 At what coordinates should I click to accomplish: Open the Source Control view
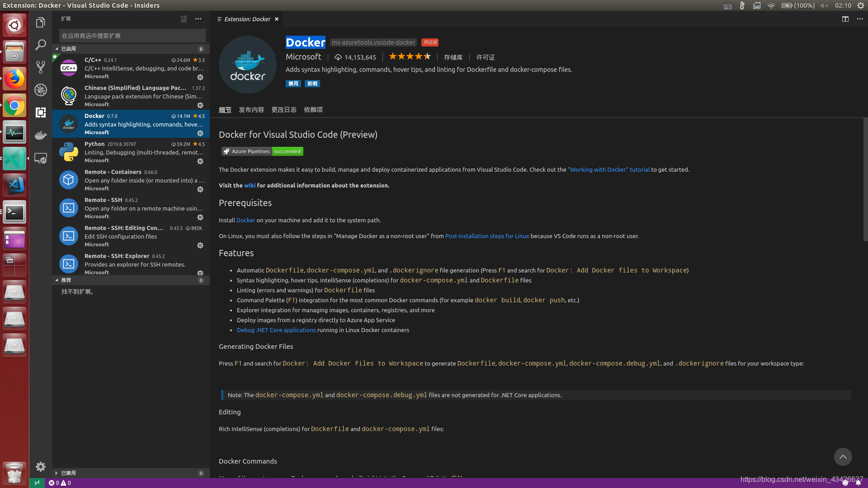click(x=41, y=67)
